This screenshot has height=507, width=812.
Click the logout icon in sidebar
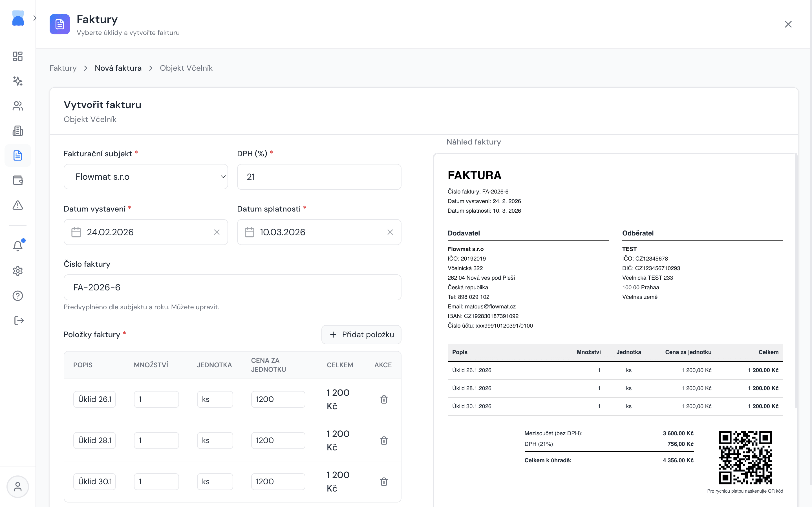coord(19,321)
